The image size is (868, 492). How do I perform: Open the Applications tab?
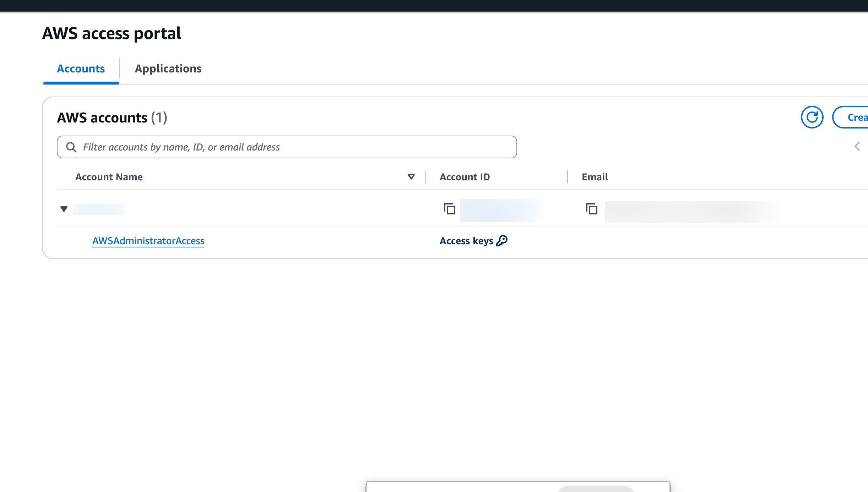point(168,69)
